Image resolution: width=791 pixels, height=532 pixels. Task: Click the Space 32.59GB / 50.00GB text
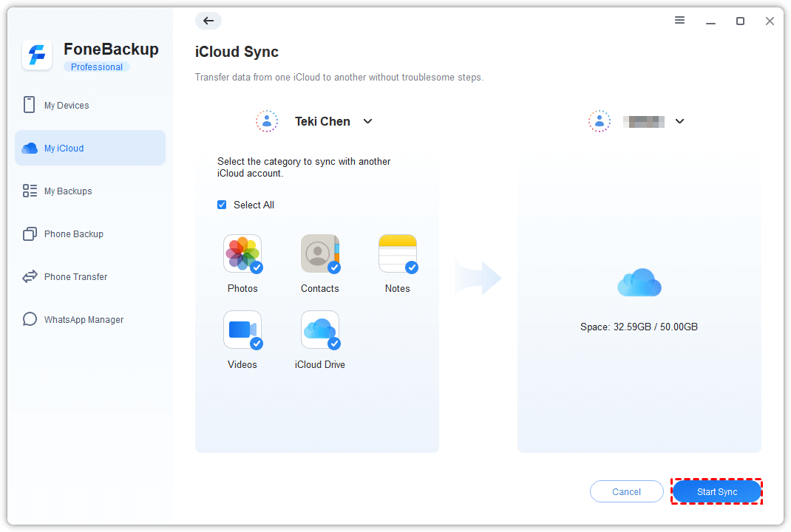[x=639, y=327]
